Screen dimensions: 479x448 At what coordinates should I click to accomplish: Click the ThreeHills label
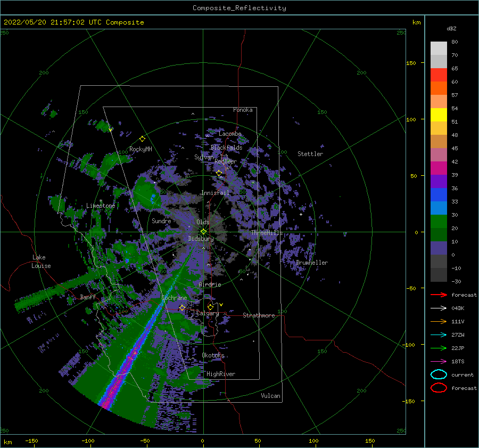point(267,233)
